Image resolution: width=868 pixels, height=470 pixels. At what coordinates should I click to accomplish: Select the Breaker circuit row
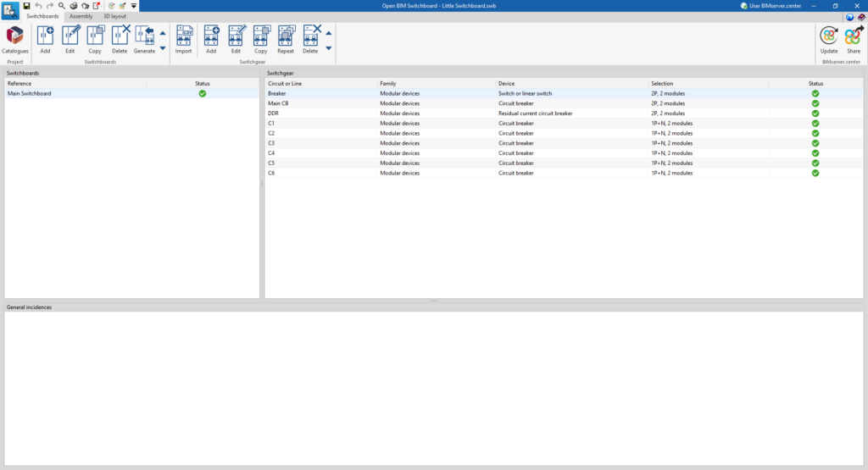pyautogui.click(x=564, y=93)
